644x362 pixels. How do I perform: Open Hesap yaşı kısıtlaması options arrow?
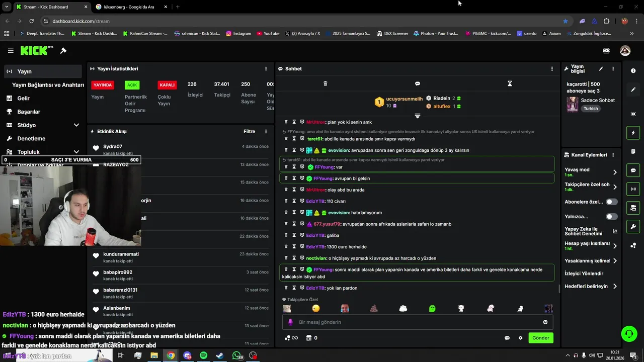615,246
